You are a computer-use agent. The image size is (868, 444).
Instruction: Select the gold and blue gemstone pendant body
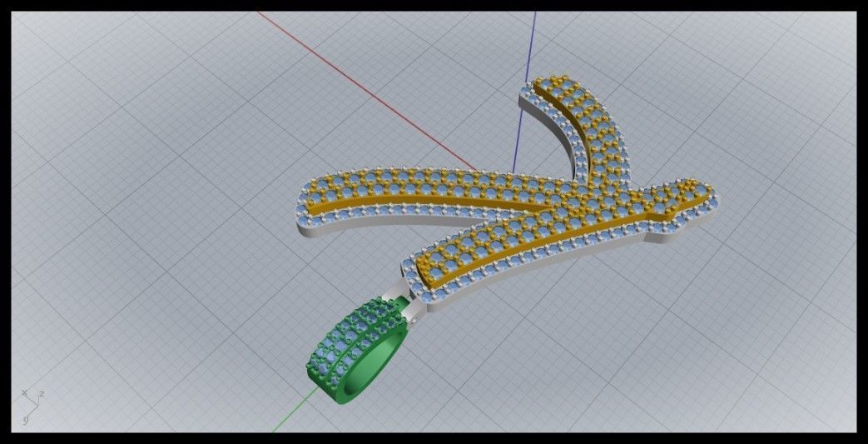click(507, 194)
